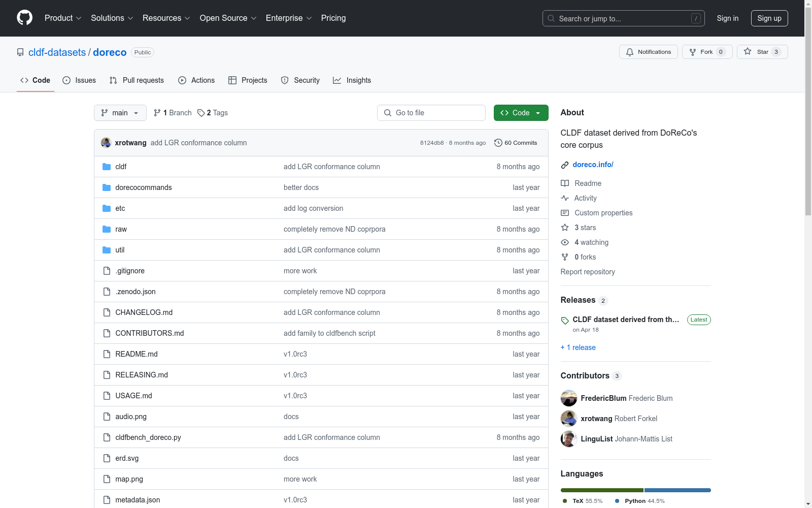Click the file icon next to audio.png
This screenshot has height=508, width=812.
[x=107, y=417]
